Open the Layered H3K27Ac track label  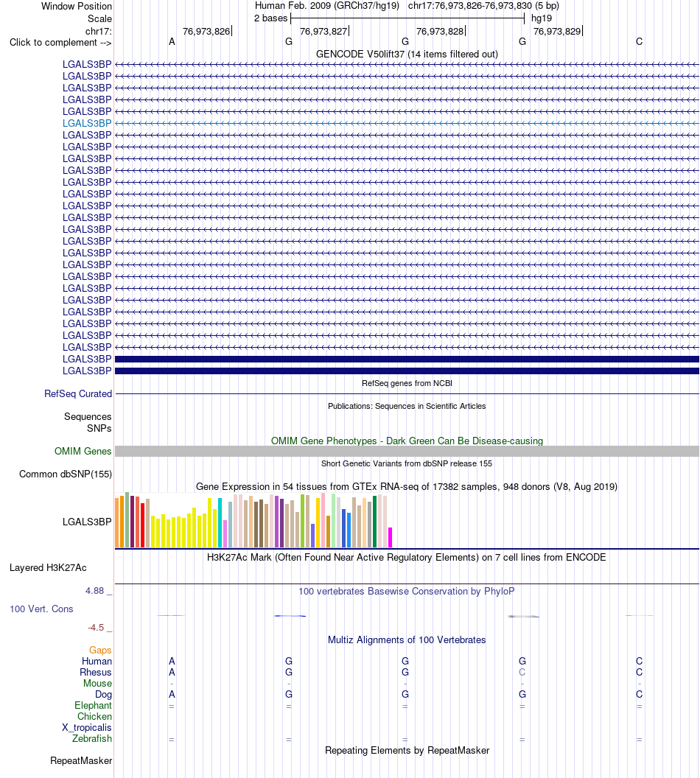point(48,567)
